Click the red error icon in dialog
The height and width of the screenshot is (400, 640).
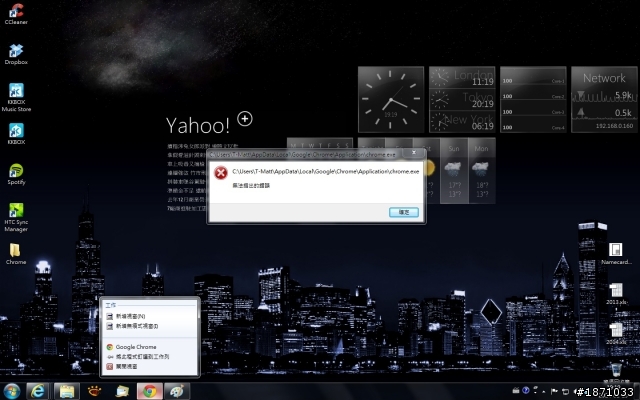click(221, 173)
